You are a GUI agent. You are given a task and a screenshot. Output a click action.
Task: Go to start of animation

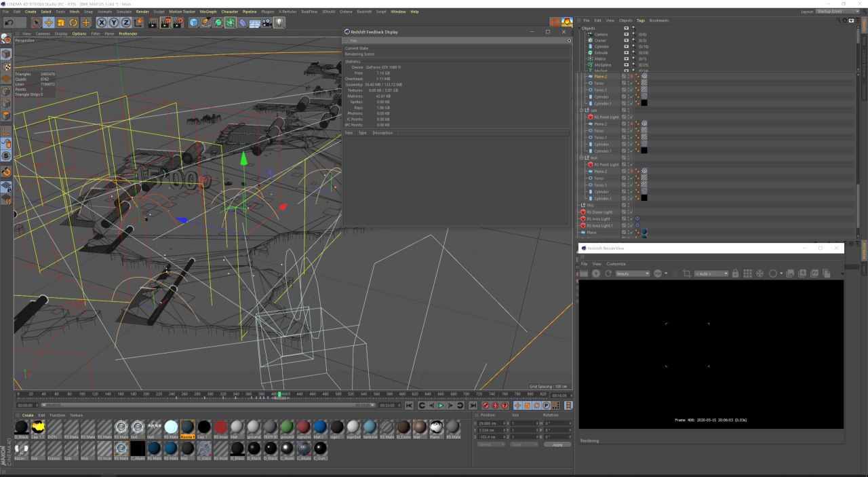coord(409,405)
